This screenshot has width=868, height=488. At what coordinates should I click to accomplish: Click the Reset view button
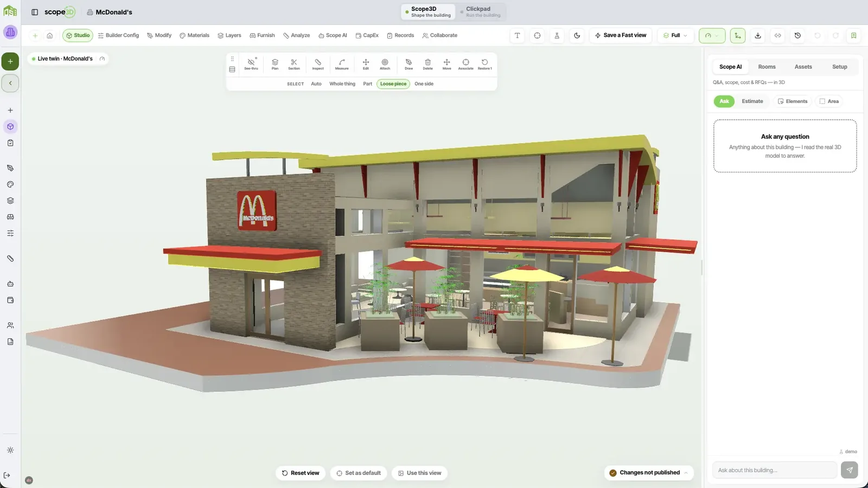tap(301, 473)
